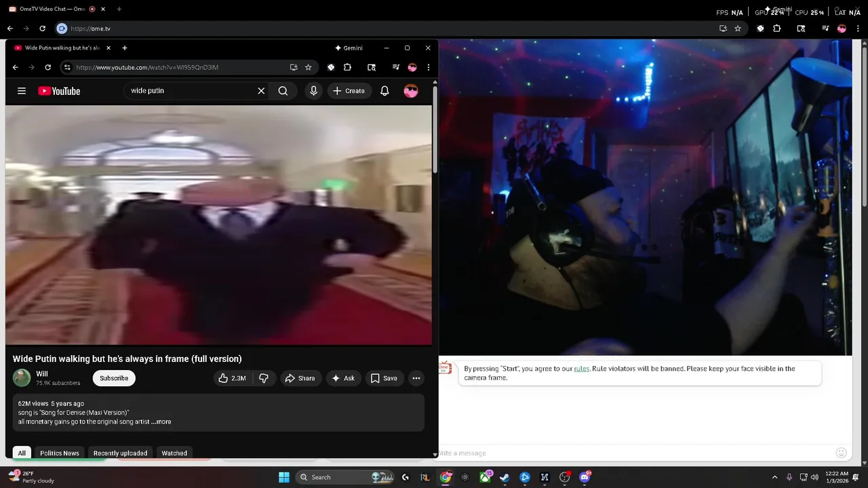Open the taskbar clock showing 12:22 AM

(836, 477)
